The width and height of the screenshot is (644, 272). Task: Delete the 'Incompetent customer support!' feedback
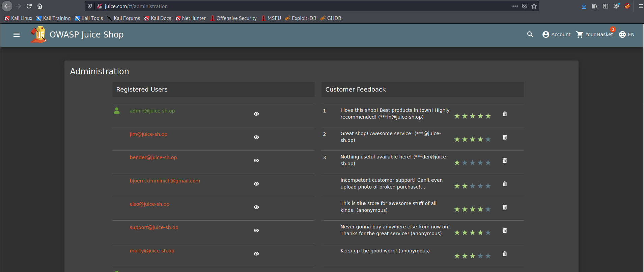tap(505, 184)
